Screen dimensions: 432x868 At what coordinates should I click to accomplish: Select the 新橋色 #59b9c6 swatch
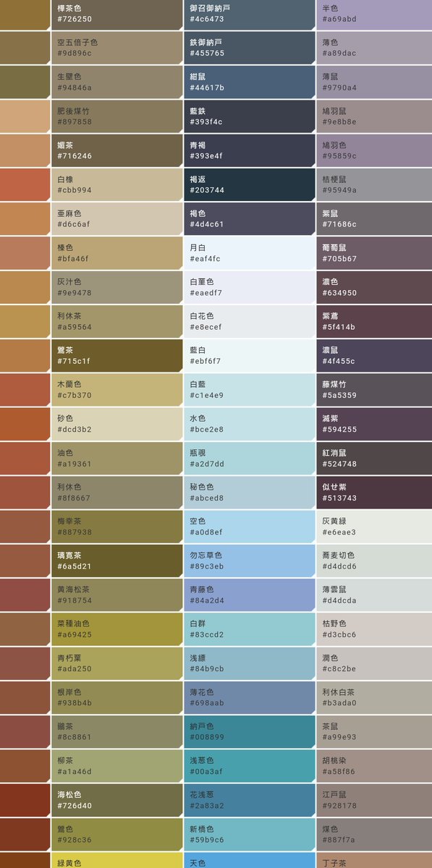[x=249, y=834]
